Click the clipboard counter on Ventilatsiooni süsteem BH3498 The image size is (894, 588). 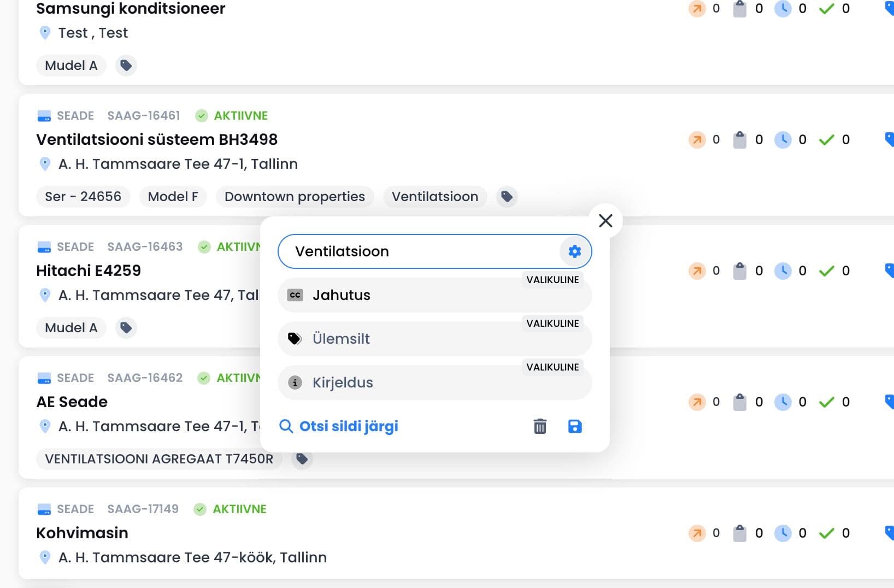coord(740,140)
